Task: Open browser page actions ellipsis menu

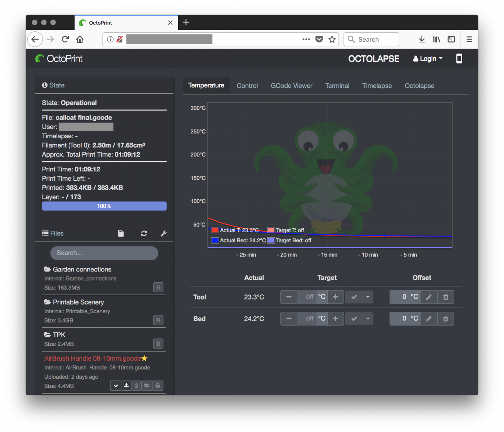Action: pos(306,39)
